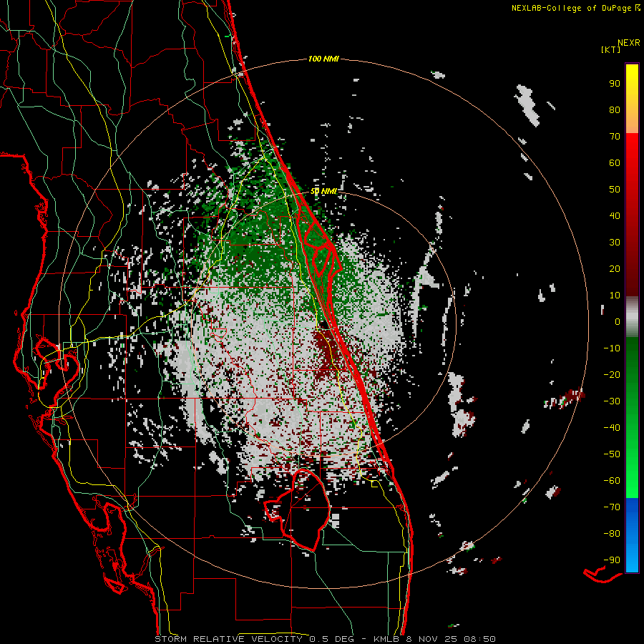644x644 pixels.
Task: Click the -60 value on the velocity scale
Action: click(612, 481)
